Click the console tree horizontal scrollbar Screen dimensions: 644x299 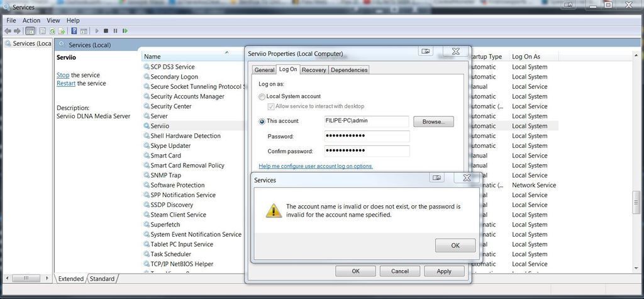28,278
